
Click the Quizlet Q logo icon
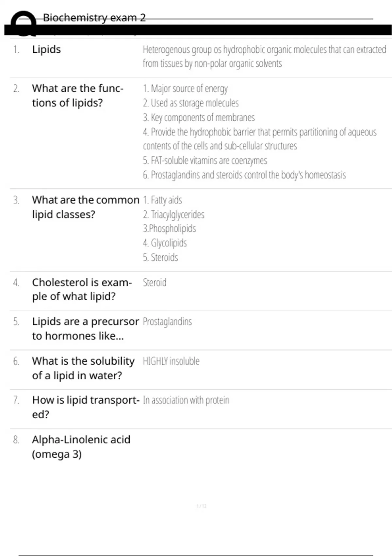pos(24,23)
